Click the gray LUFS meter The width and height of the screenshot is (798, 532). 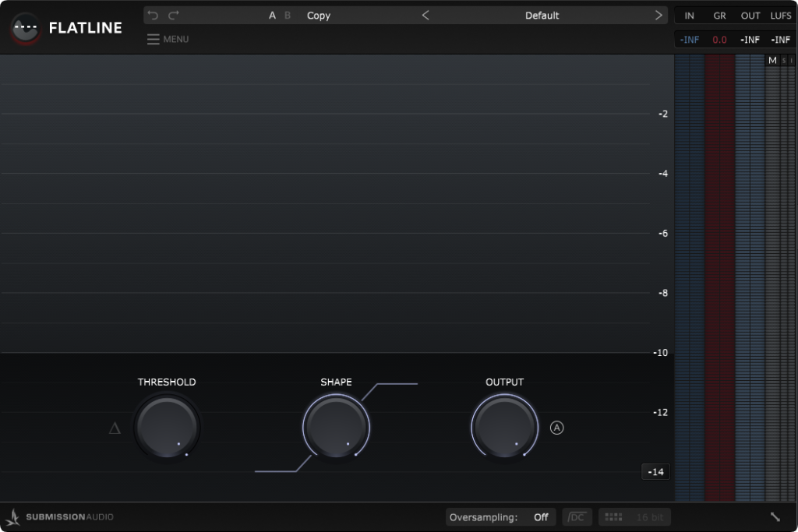coord(780,283)
